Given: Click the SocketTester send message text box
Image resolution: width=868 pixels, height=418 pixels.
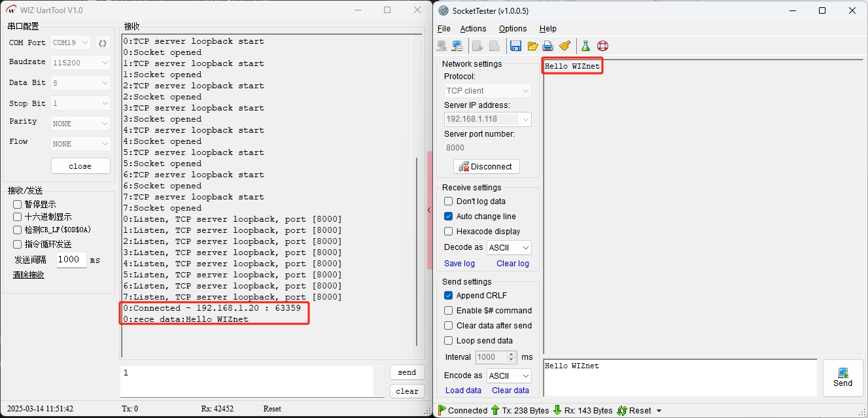Looking at the screenshot, I should click(x=679, y=378).
